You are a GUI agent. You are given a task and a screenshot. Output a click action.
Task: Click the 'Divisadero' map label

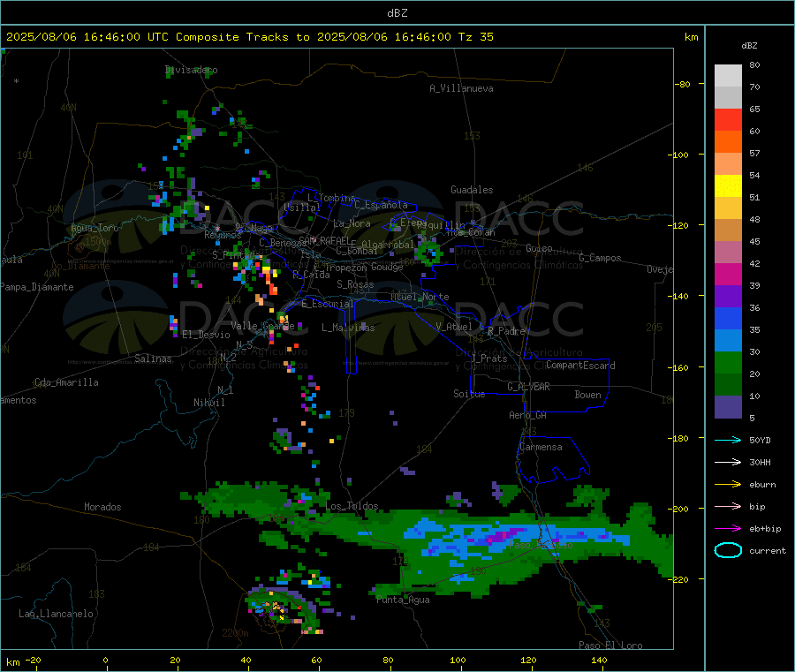[192, 70]
